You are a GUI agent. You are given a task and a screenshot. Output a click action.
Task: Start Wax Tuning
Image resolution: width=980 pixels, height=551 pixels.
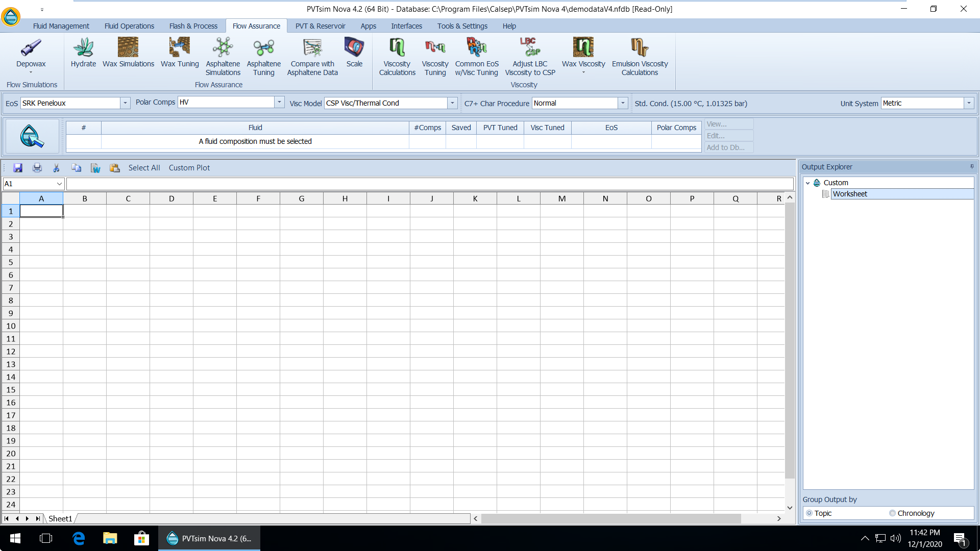pos(180,53)
